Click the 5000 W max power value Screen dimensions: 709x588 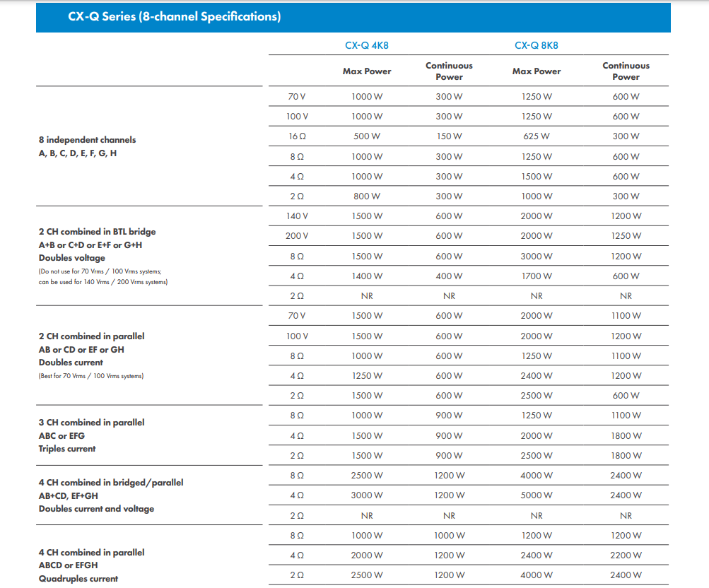click(x=537, y=495)
